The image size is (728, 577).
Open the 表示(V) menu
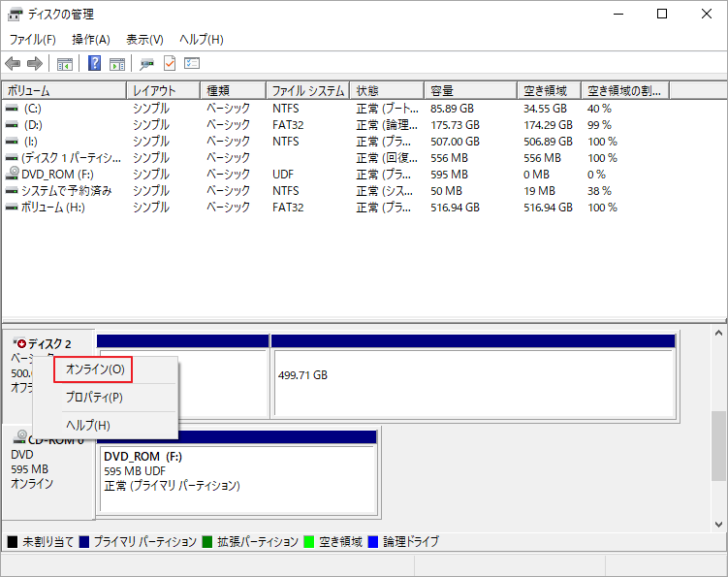click(144, 40)
